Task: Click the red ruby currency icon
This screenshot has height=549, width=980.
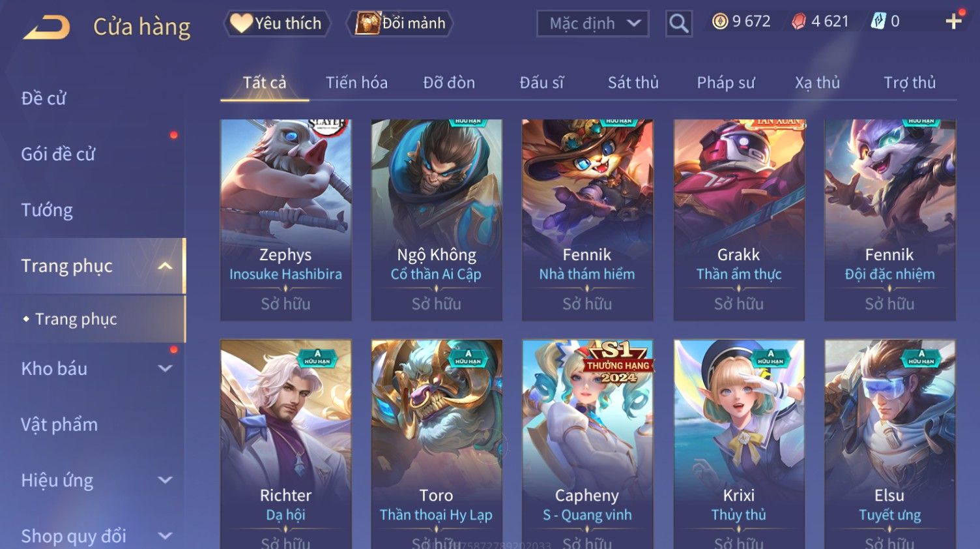Action: tap(798, 22)
